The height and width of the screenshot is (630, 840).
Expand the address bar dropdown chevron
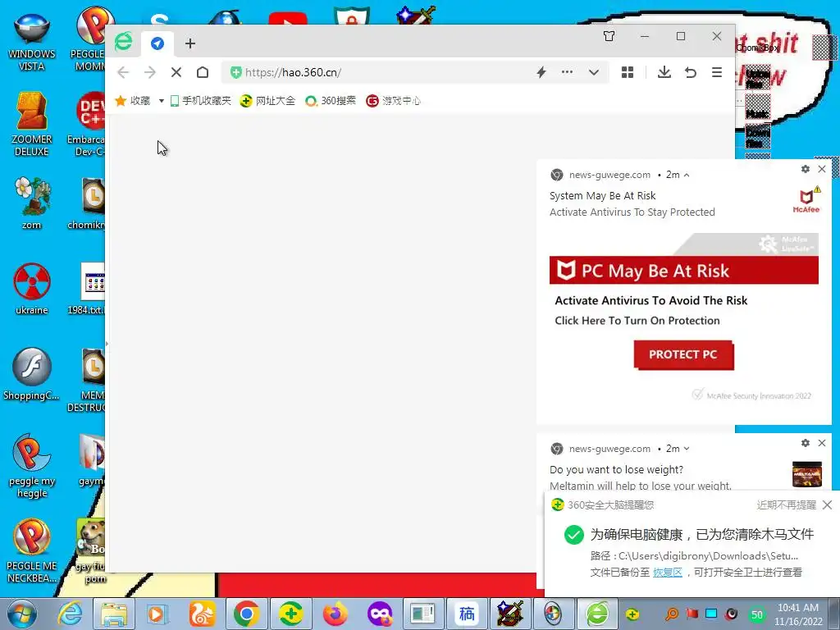click(x=594, y=72)
